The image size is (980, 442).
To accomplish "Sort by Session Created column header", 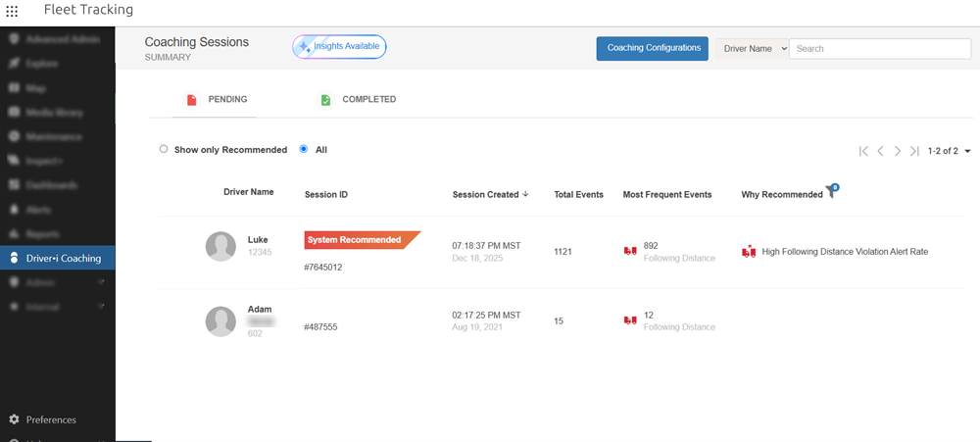I will point(486,194).
